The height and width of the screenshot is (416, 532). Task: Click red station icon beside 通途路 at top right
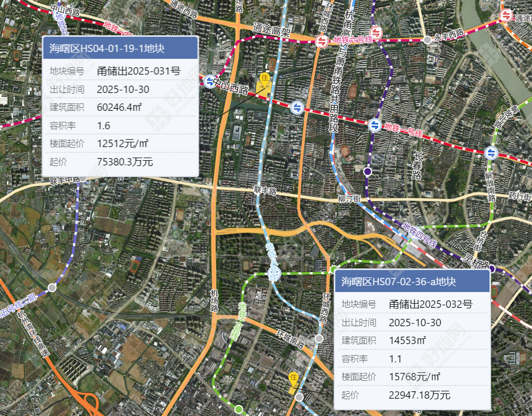click(506, 15)
